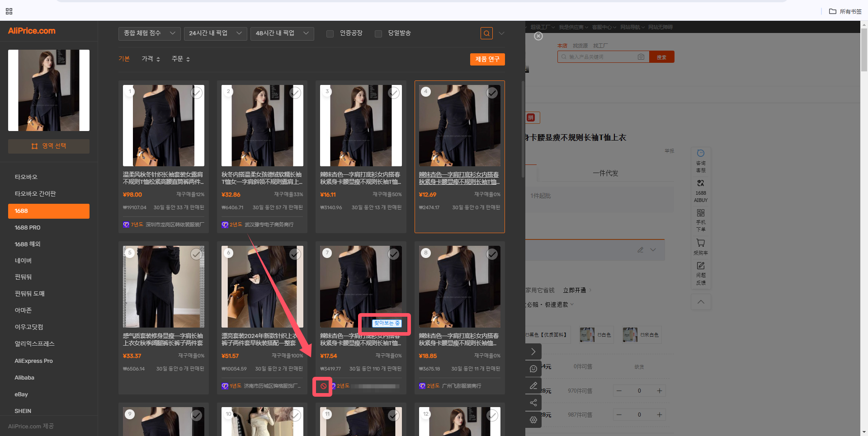868x436 pixels.
Task: Open the 1688 AIBUY sidebar icon
Action: click(701, 190)
